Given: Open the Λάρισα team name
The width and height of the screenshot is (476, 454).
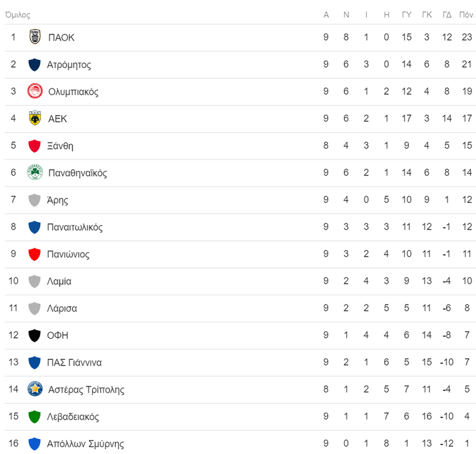Looking at the screenshot, I should click(x=62, y=308).
